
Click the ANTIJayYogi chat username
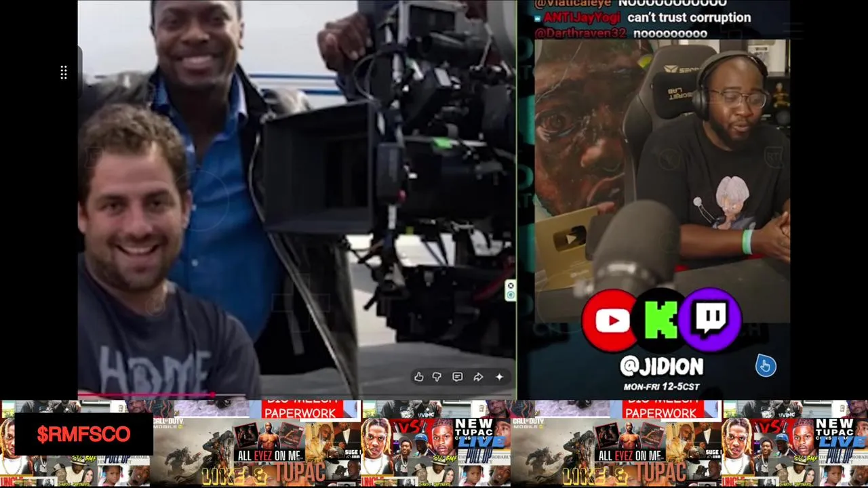point(582,18)
